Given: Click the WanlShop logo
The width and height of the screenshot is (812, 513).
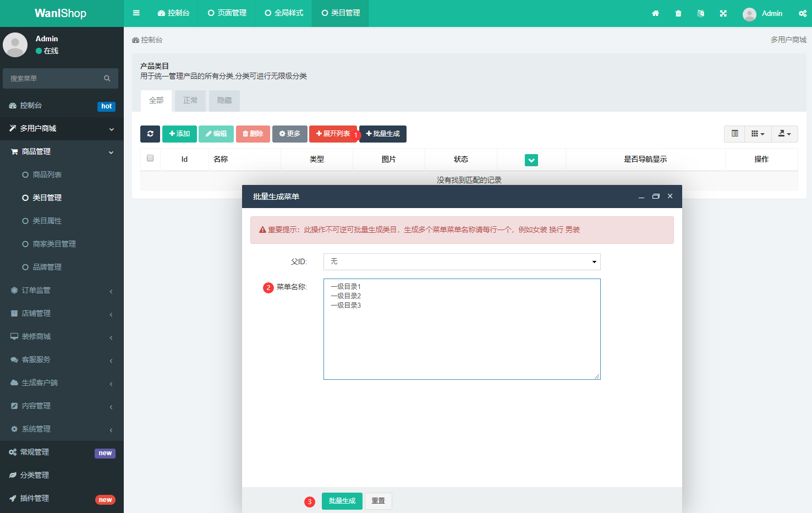Looking at the screenshot, I should [x=61, y=13].
